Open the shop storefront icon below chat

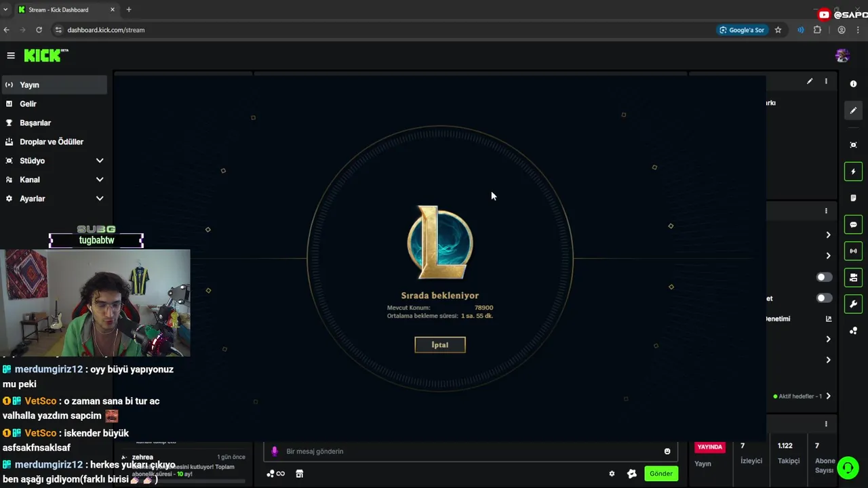pos(299,474)
